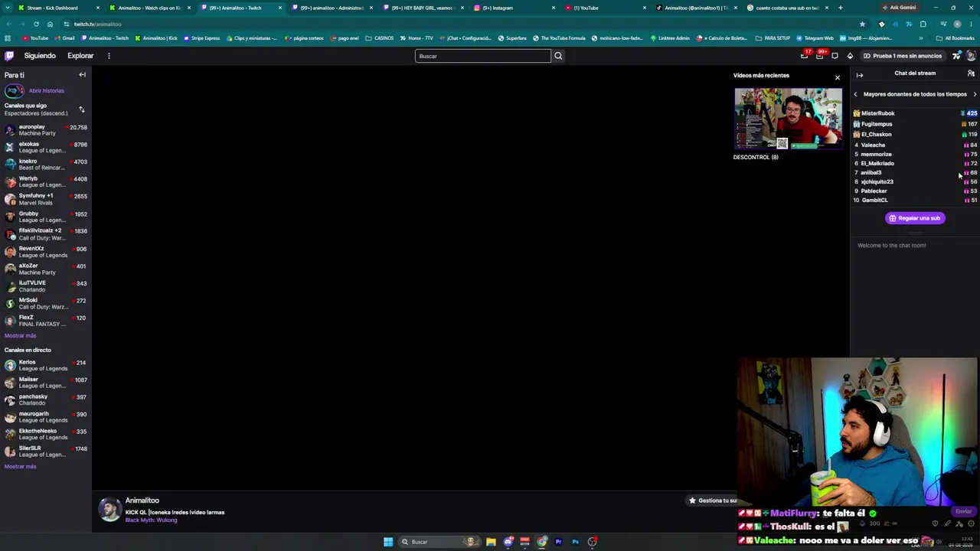Open the chat community users icon
The width and height of the screenshot is (980, 551).
tap(971, 73)
